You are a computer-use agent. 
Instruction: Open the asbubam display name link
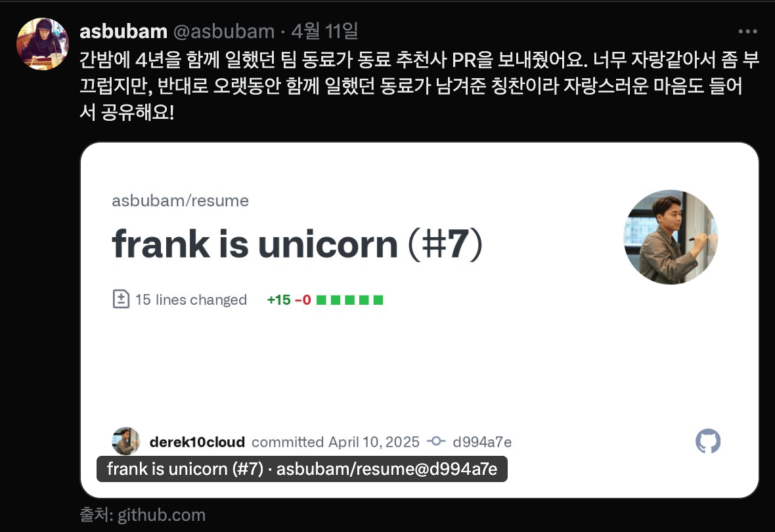coord(123,32)
